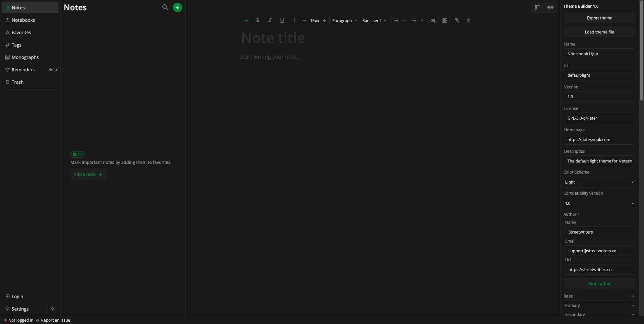Click the theme Name input field
The width and height of the screenshot is (644, 324).
(x=599, y=54)
